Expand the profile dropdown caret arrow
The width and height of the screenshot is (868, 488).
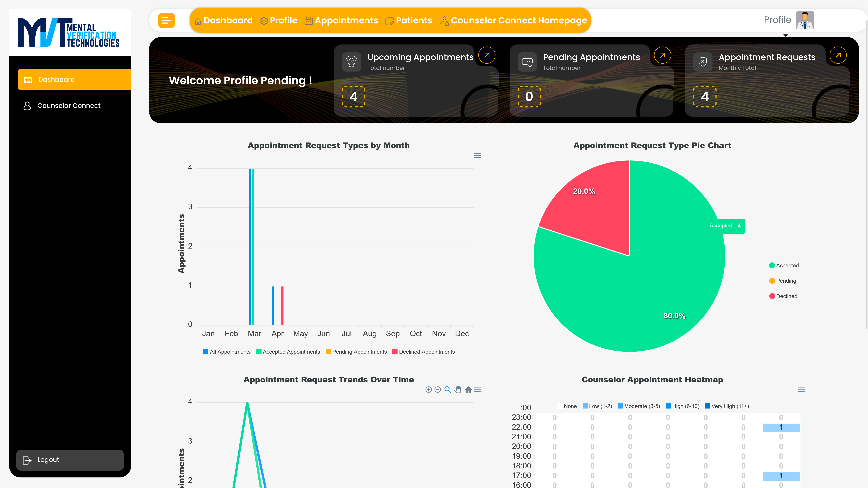786,35
